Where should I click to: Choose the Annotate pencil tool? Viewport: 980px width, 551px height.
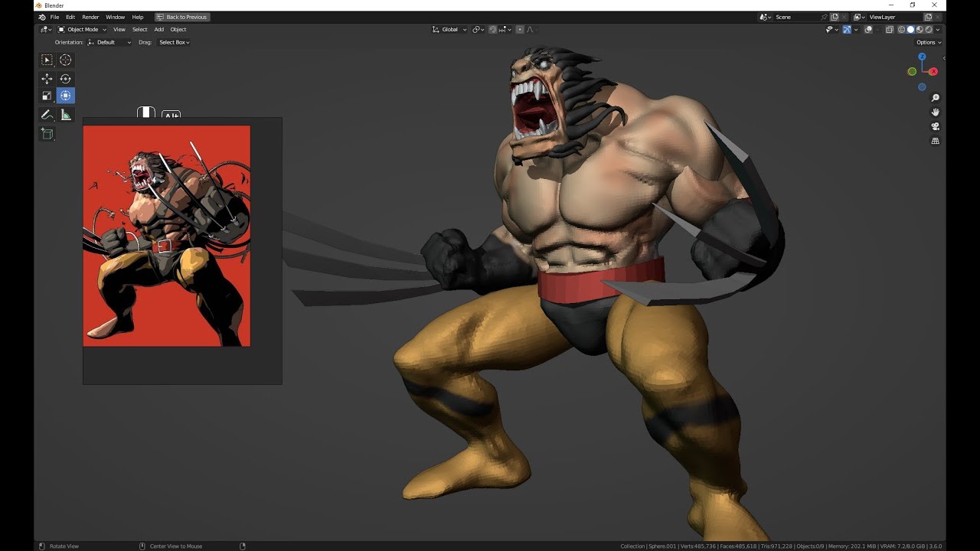click(47, 115)
